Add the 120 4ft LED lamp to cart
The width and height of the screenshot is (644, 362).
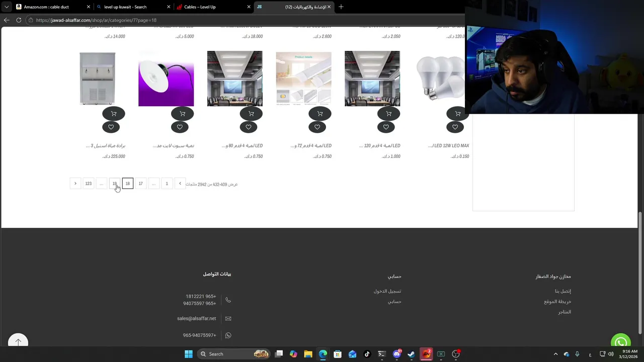coord(389,114)
